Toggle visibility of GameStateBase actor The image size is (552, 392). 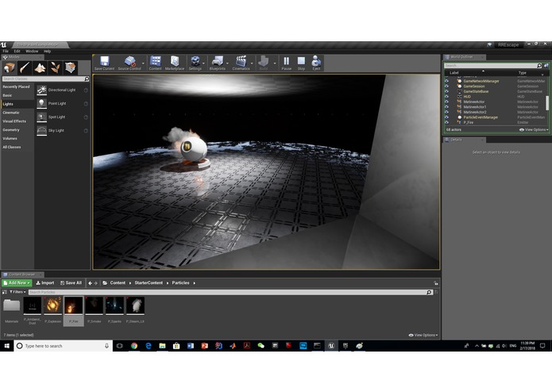[446, 91]
